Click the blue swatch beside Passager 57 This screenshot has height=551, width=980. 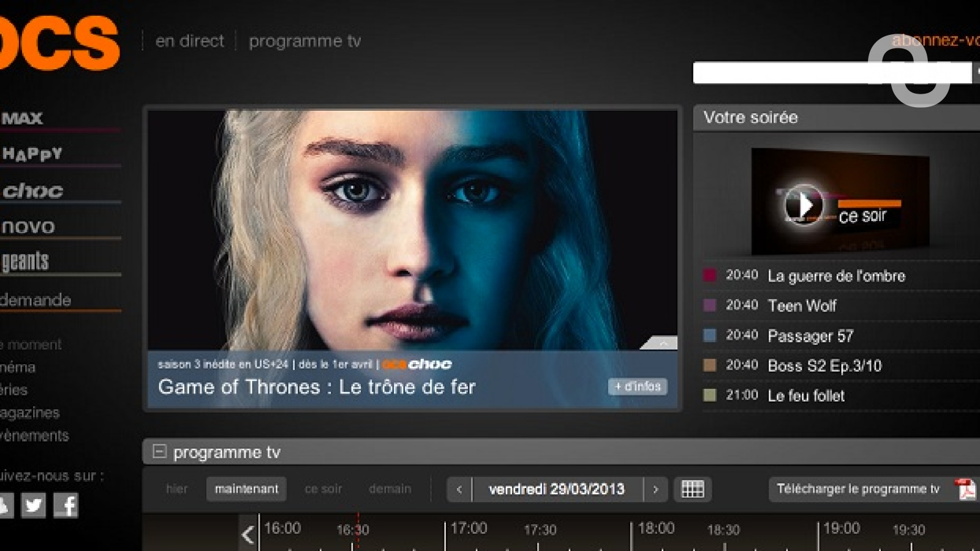pos(710,335)
